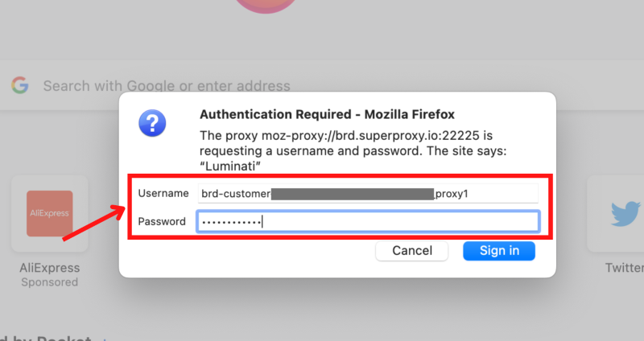Click the Twitter label under the tile
The width and height of the screenshot is (644, 341).
pyautogui.click(x=624, y=268)
